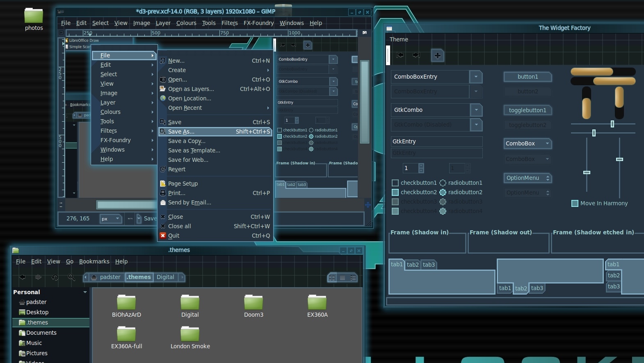Open the enabled GtkCombo dropdown arrow
Image resolution: width=644 pixels, height=363 pixels.
(476, 110)
